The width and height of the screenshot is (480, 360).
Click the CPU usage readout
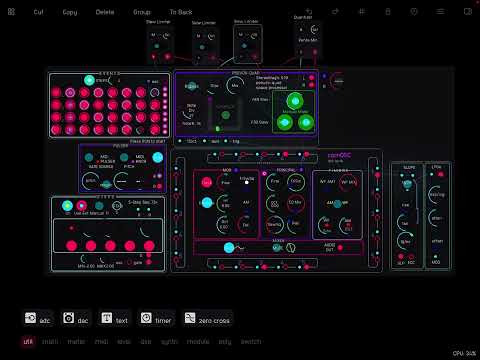(464, 353)
